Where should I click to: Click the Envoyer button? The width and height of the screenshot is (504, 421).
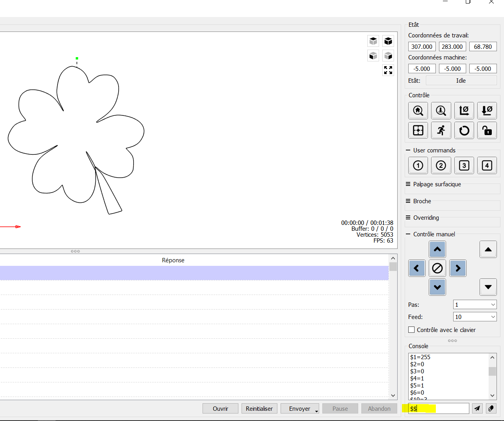coord(300,408)
